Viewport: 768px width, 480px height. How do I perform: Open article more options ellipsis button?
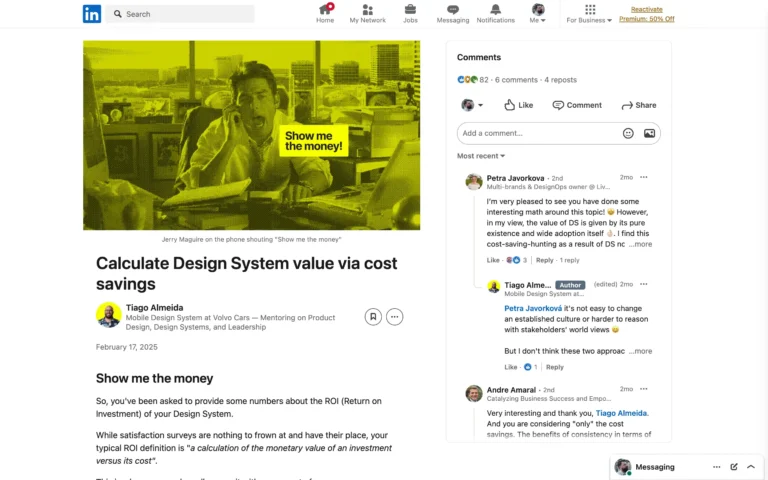coord(394,317)
